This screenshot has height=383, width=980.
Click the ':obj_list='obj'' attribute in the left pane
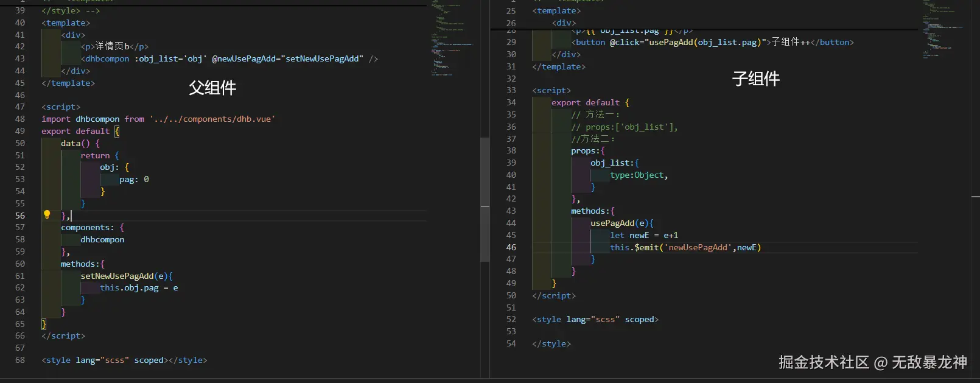click(x=170, y=58)
